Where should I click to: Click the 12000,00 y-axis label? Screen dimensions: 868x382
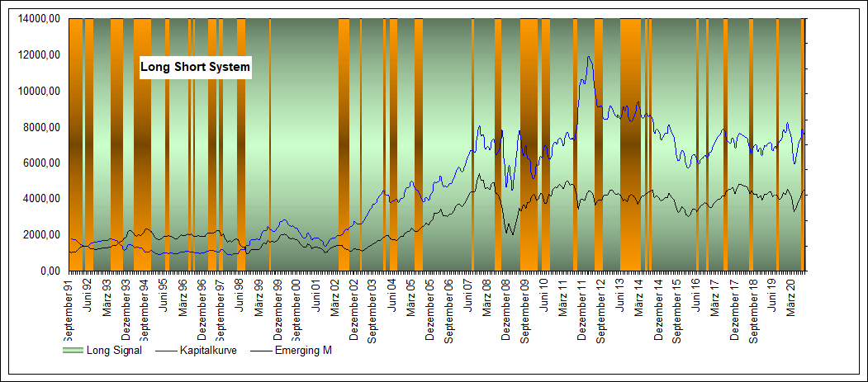coord(38,55)
